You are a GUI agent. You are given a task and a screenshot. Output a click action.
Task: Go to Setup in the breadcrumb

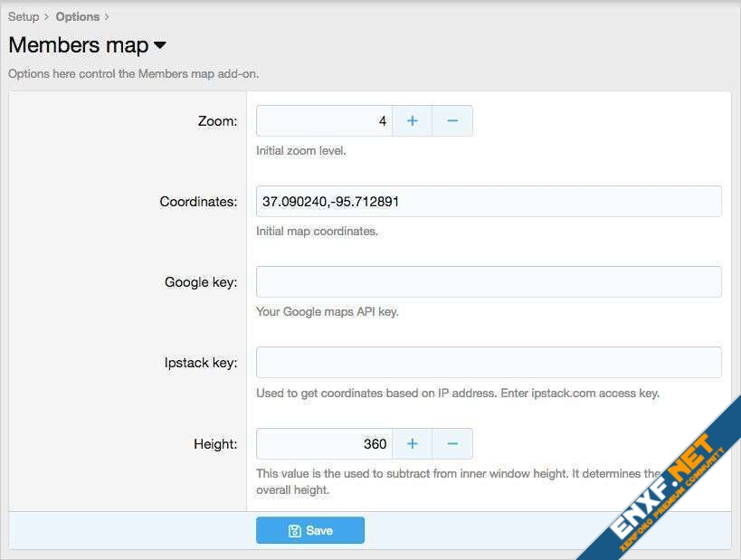point(24,16)
